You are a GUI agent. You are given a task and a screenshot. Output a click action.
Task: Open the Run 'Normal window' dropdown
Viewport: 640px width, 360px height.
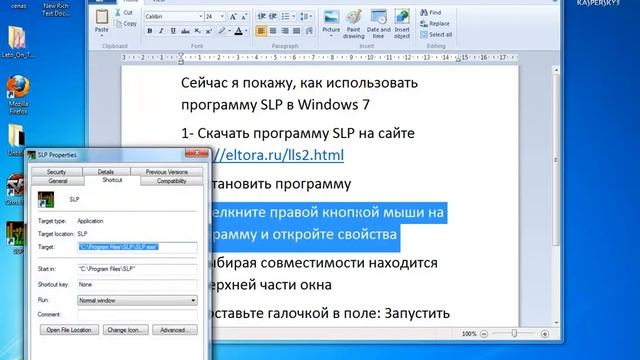click(x=137, y=300)
